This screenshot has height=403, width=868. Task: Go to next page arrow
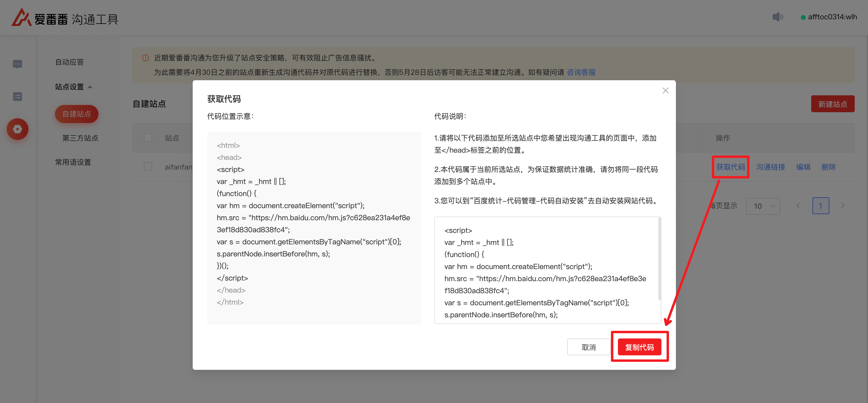point(843,206)
